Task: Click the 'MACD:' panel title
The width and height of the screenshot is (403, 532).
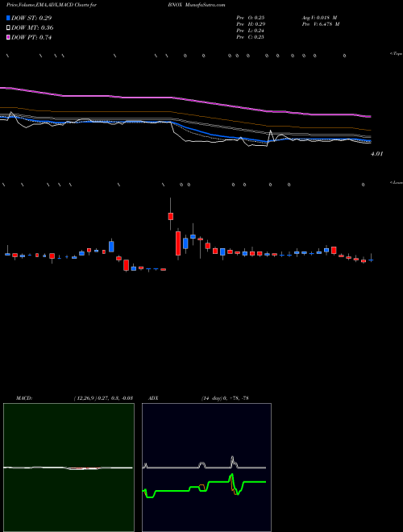Action: tap(24, 398)
